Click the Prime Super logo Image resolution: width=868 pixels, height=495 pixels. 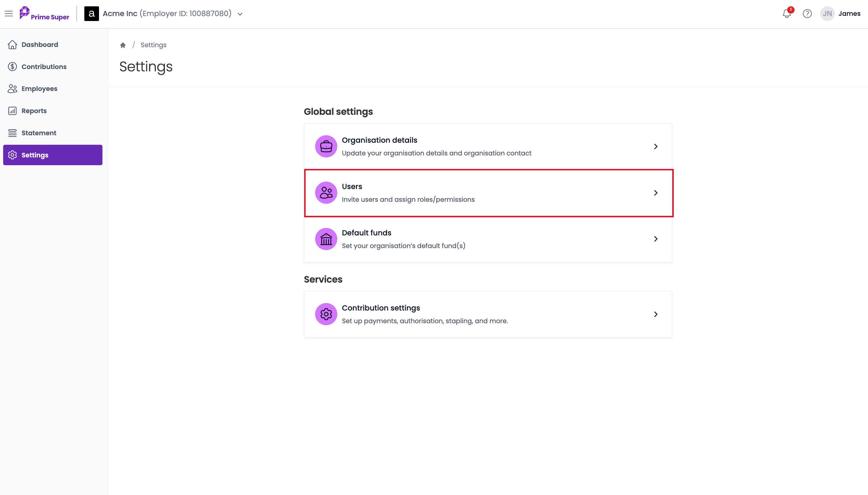[x=44, y=14]
